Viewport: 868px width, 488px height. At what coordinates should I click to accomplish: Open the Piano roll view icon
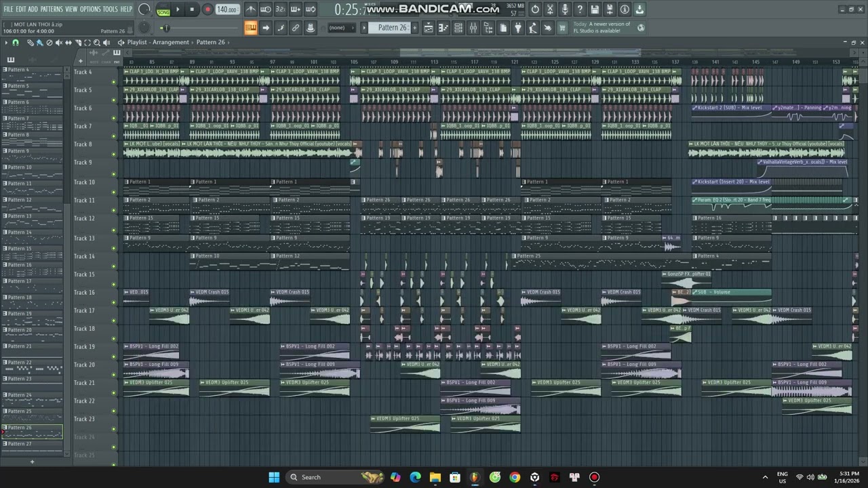443,28
